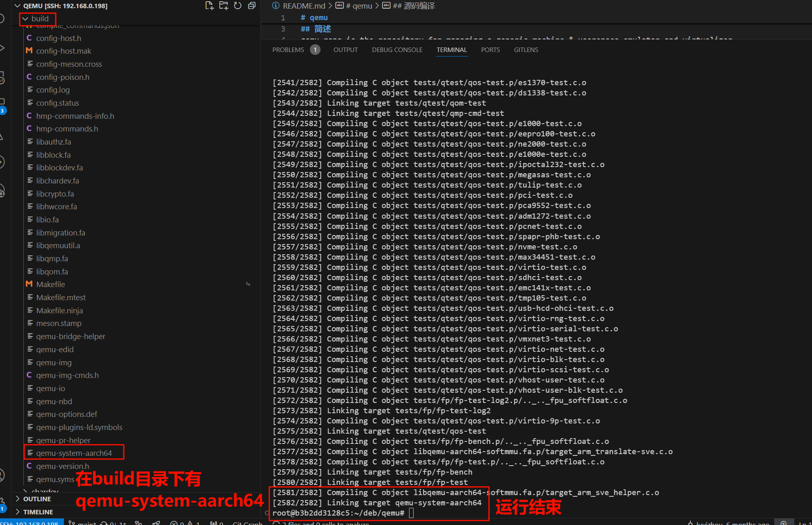Open the PROBLEMS panel
Screen dimensions: 812x525
point(288,50)
